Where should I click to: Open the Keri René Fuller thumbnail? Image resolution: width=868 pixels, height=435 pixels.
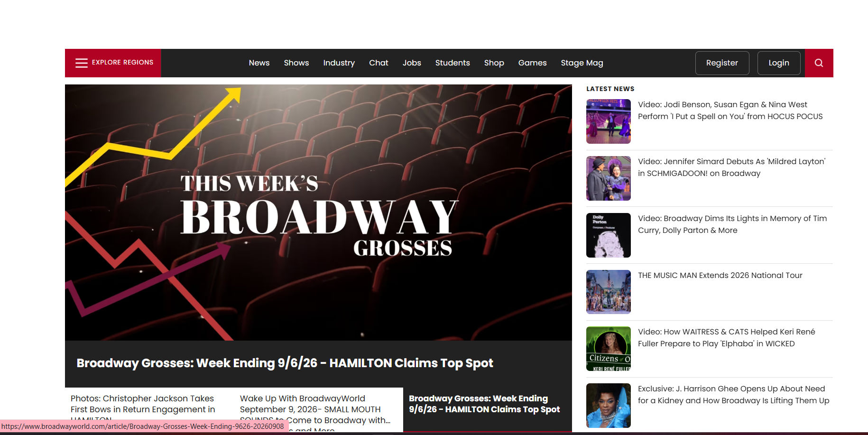pos(609,349)
